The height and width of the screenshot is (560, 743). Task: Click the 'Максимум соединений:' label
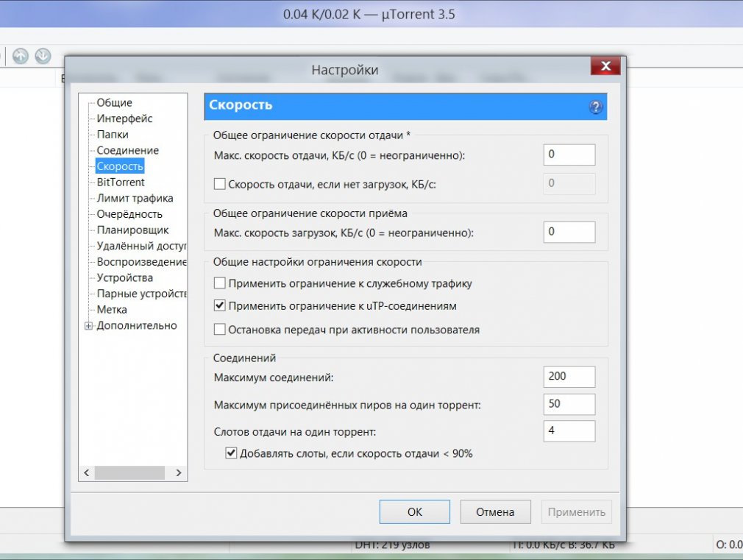(274, 378)
